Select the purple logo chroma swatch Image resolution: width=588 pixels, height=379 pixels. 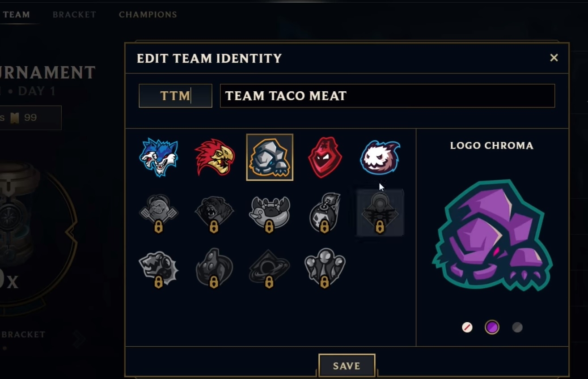(492, 328)
